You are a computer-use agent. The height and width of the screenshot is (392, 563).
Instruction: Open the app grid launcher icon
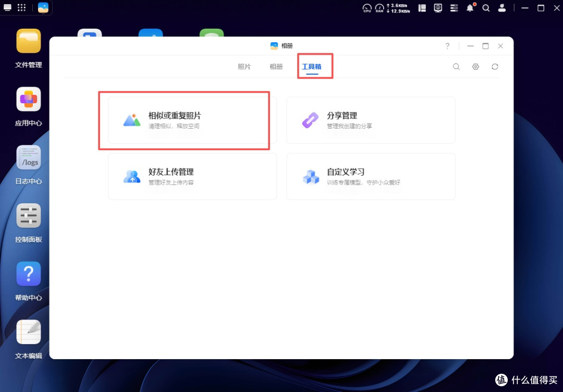click(21, 7)
